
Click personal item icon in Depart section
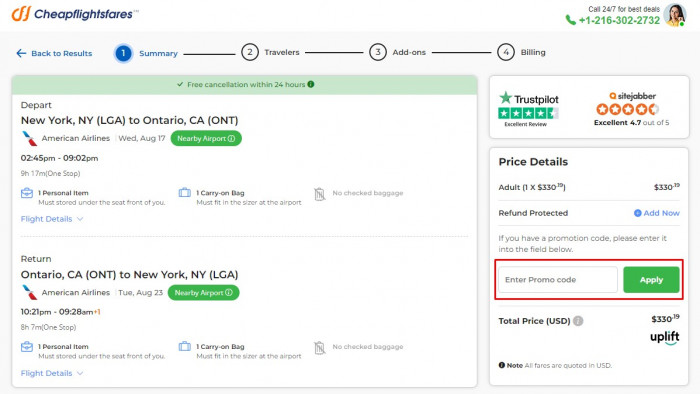27,193
